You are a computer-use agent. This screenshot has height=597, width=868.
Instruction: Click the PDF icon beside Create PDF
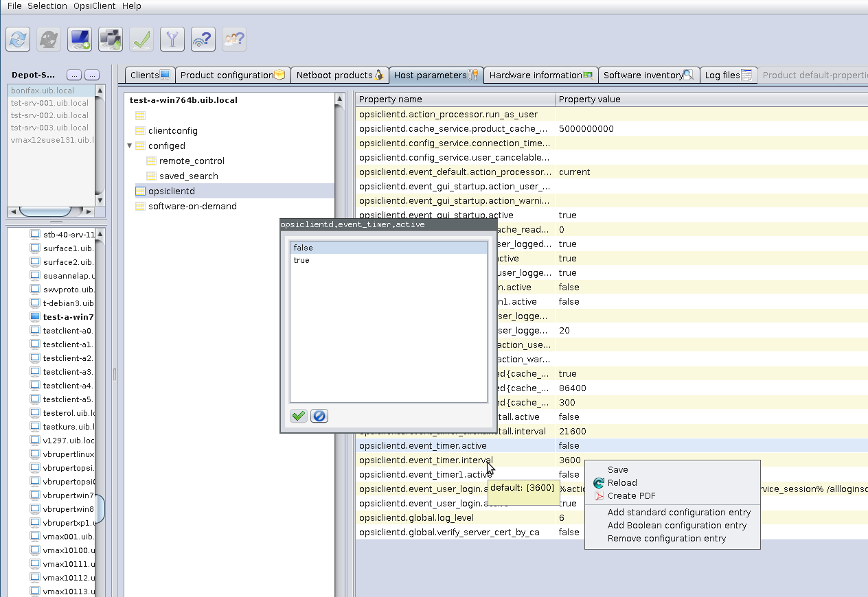point(598,496)
